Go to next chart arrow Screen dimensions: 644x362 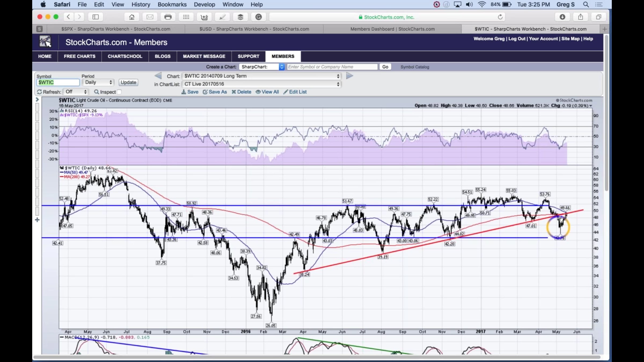350,76
